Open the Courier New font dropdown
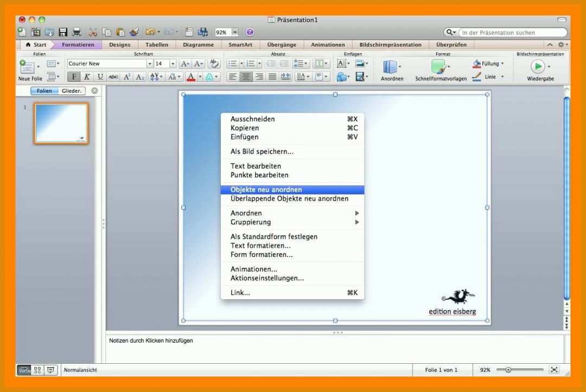This screenshot has width=586, height=392. coord(150,64)
